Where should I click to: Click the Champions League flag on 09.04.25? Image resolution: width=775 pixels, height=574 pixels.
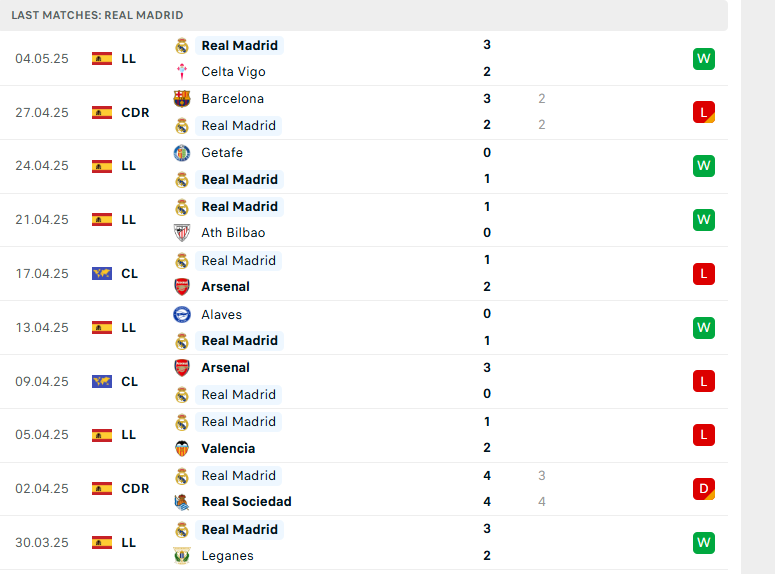(x=102, y=382)
